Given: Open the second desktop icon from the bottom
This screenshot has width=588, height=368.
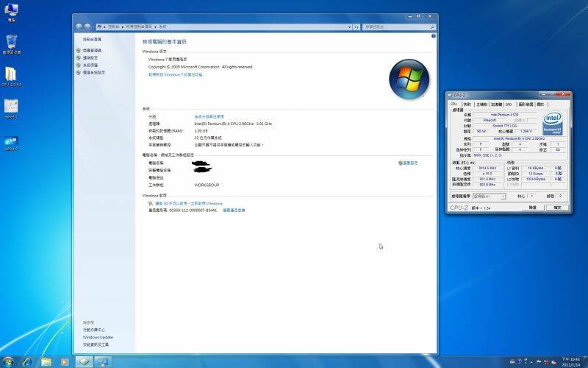Looking at the screenshot, I should (11, 108).
